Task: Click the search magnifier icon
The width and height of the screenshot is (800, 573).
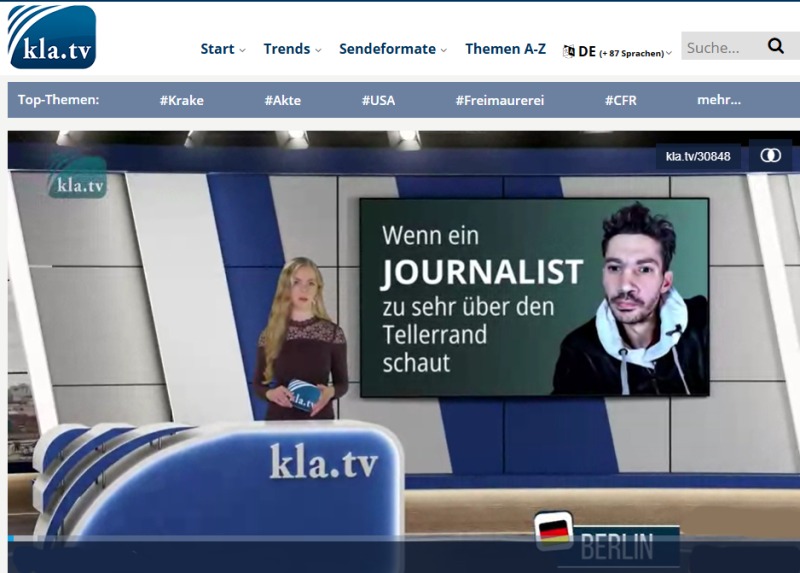Action: click(x=776, y=46)
